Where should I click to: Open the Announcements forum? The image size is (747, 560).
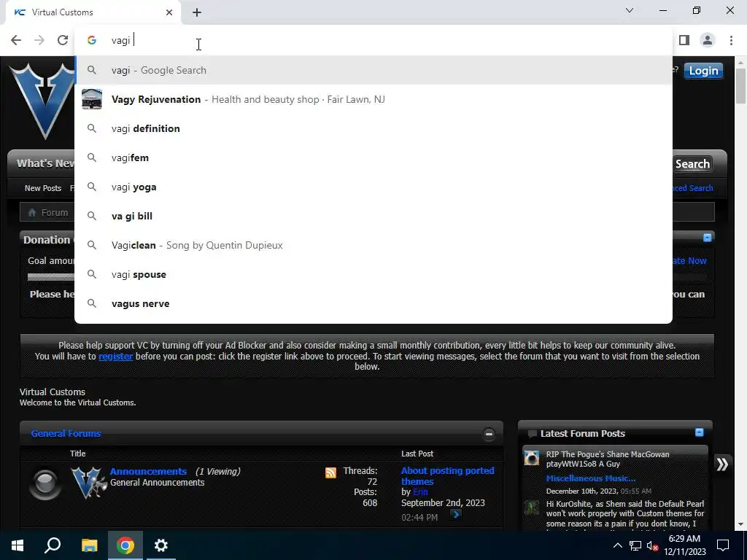tap(148, 471)
